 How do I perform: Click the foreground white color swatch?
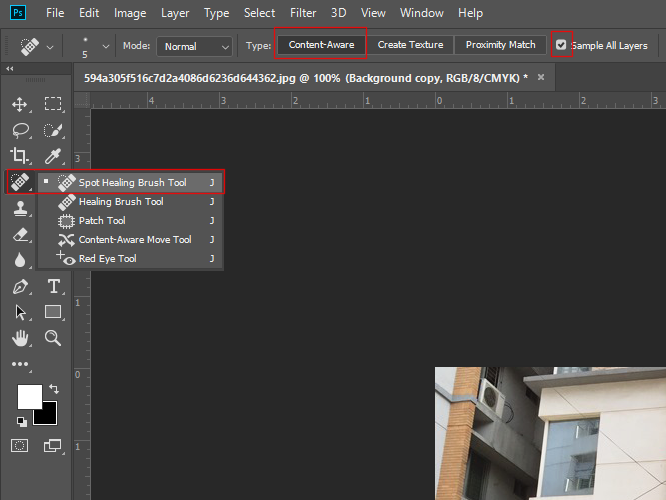29,396
